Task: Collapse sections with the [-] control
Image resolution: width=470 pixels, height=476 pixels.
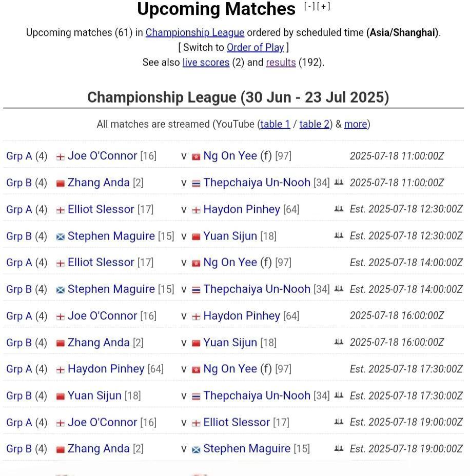Action: coord(309,6)
